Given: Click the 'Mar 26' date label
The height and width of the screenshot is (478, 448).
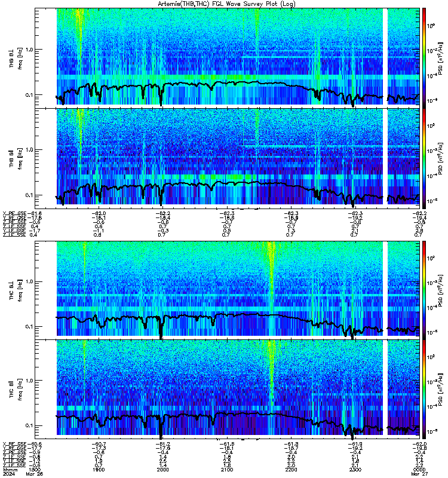Looking at the screenshot, I should click(x=35, y=474).
